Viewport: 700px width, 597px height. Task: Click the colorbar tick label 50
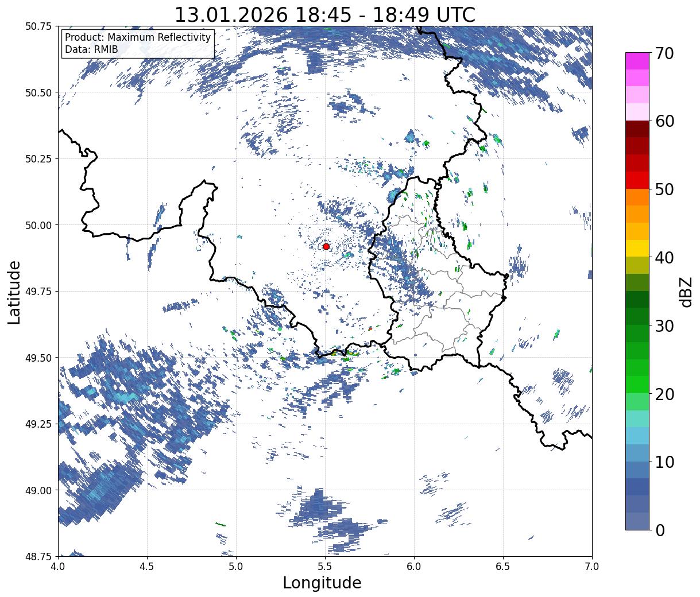pyautogui.click(x=664, y=189)
